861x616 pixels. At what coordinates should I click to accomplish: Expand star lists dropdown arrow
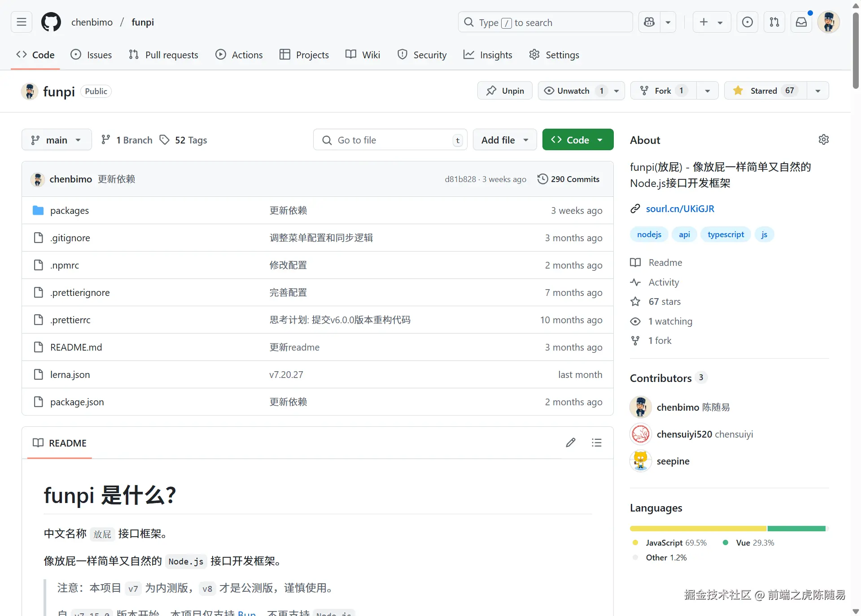818,91
